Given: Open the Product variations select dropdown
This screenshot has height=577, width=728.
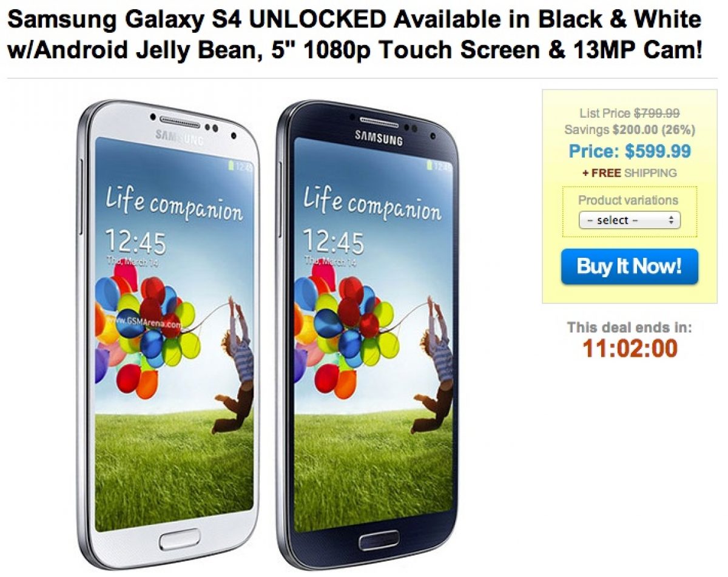Looking at the screenshot, I should click(x=629, y=220).
